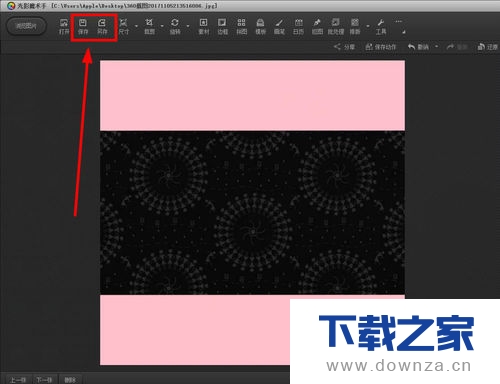Expand the 撤销 undo history dropdown
The width and height of the screenshot is (500, 384).
[x=437, y=47]
